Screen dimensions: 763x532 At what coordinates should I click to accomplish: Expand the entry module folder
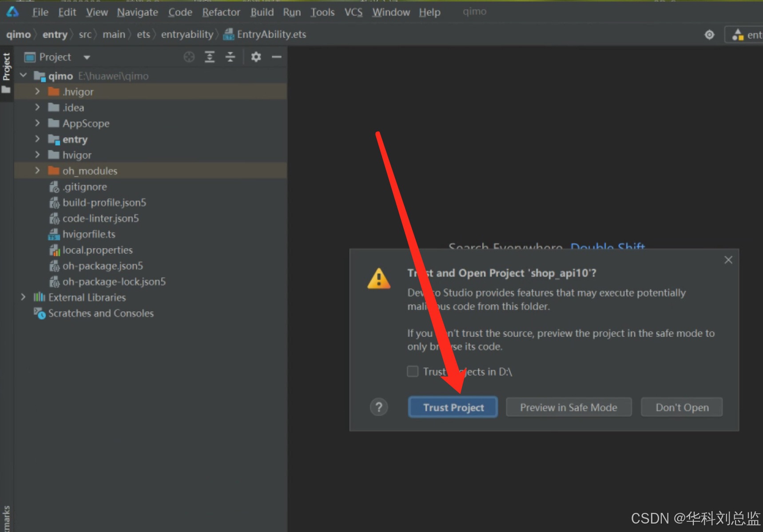(x=37, y=139)
